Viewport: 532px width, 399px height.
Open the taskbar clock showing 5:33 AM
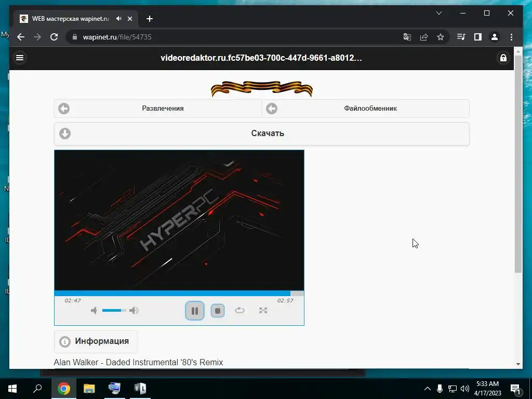[x=487, y=389]
